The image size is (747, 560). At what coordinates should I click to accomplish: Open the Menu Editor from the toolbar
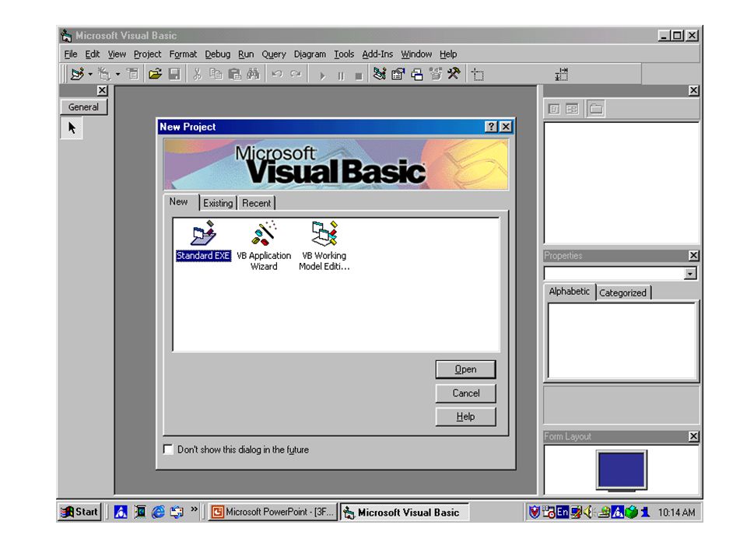coord(133,74)
